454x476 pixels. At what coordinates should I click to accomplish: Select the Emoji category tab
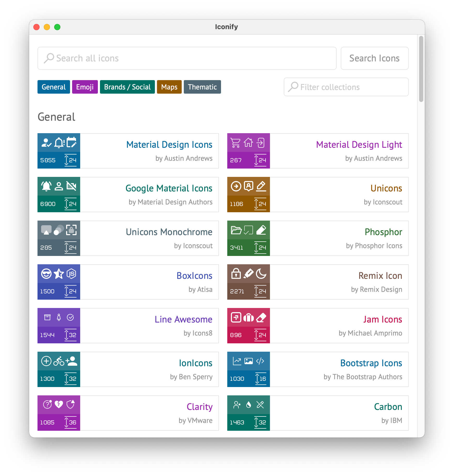click(x=85, y=87)
